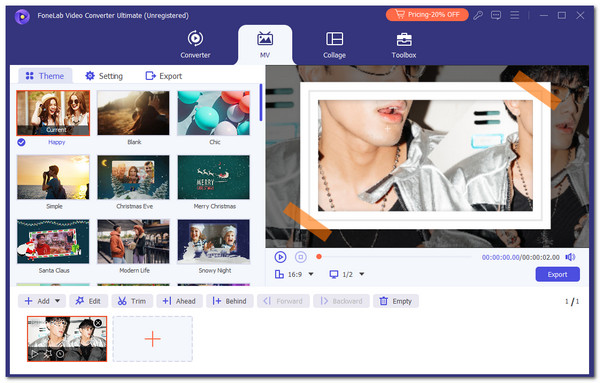The width and height of the screenshot is (600, 383).
Task: Click the play icon on clip thumbnail
Action: pyautogui.click(x=34, y=354)
